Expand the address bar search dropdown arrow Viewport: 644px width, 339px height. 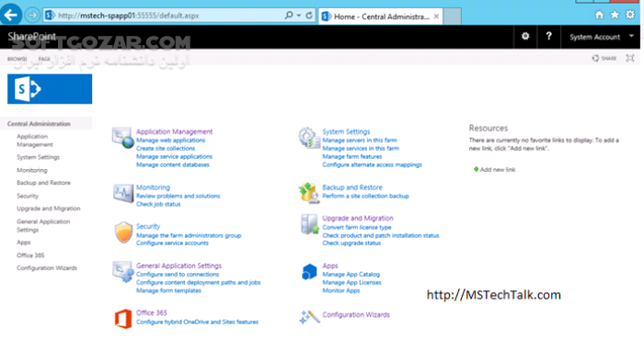[x=299, y=16]
